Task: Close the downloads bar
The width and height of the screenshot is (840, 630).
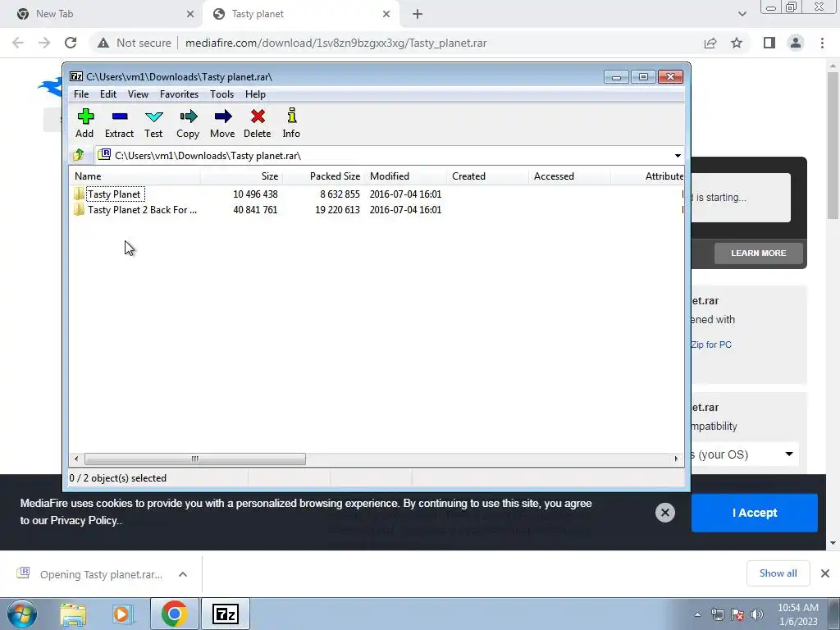Action: click(x=825, y=573)
